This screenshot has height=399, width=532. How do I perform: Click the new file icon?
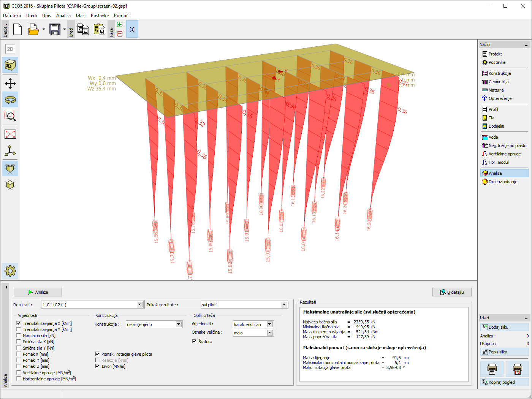coord(17,29)
